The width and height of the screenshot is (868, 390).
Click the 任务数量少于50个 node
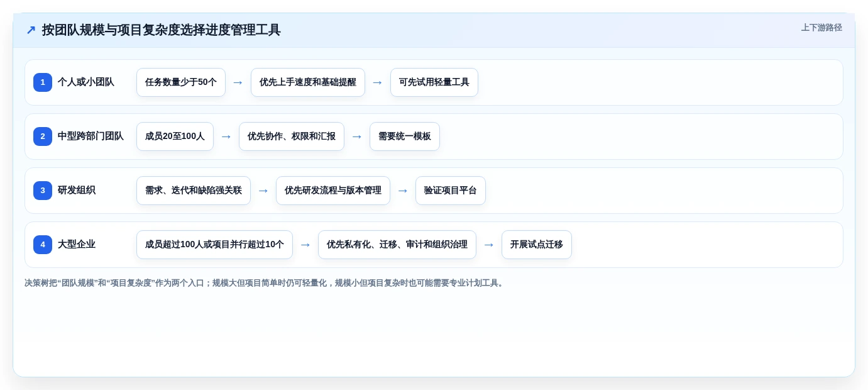coord(181,82)
